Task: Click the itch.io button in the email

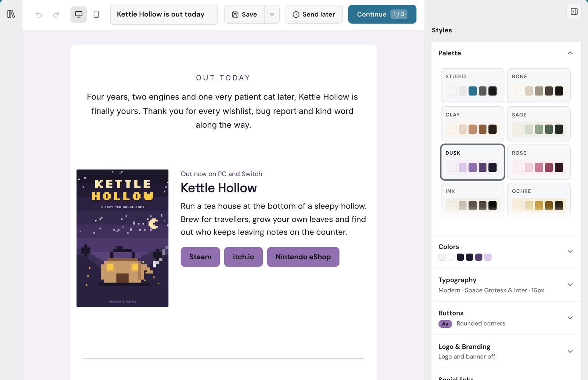Action: (x=243, y=257)
